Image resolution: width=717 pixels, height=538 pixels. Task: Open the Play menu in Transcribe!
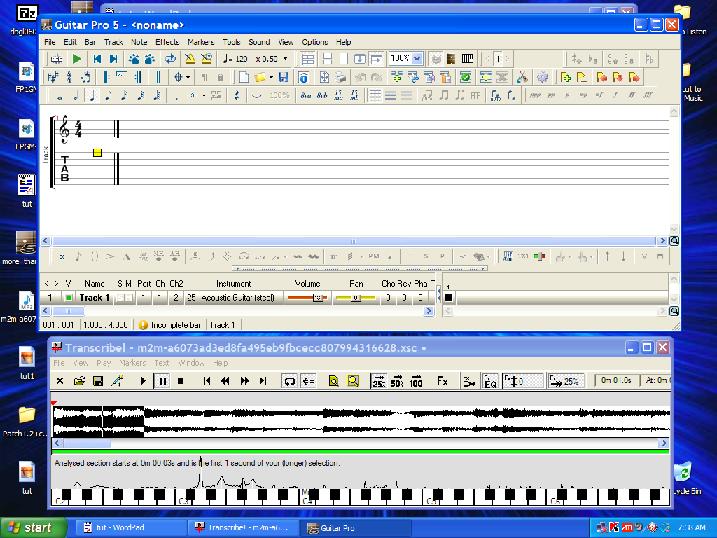pos(104,363)
